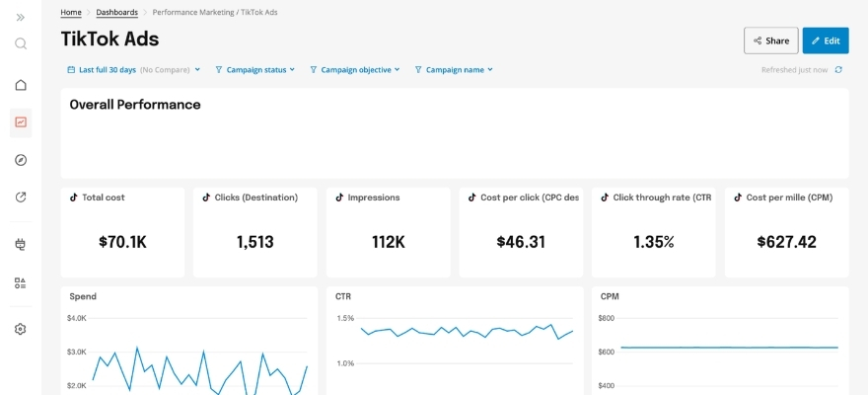This screenshot has height=395, width=868.
Task: Select the 112K impressions value
Action: click(388, 242)
